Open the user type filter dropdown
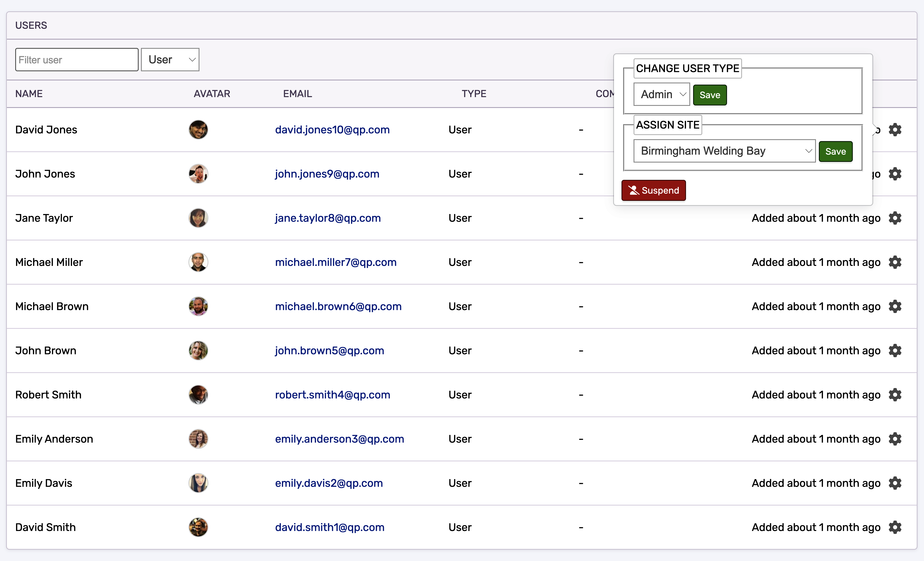 [170, 59]
